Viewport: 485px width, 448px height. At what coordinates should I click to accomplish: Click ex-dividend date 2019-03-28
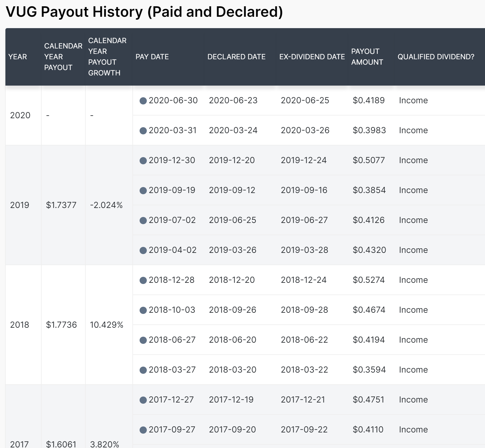(304, 250)
